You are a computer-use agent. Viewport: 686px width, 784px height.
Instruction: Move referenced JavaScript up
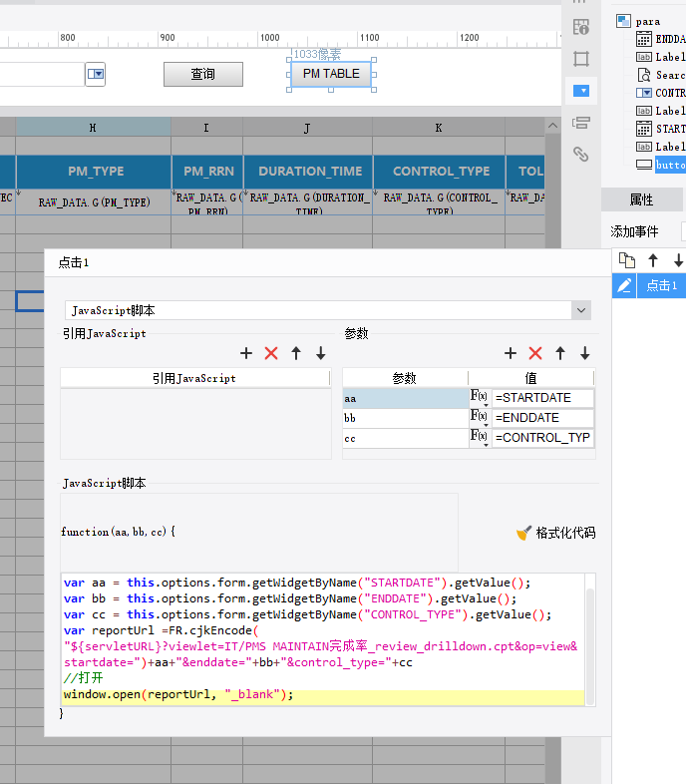point(296,353)
